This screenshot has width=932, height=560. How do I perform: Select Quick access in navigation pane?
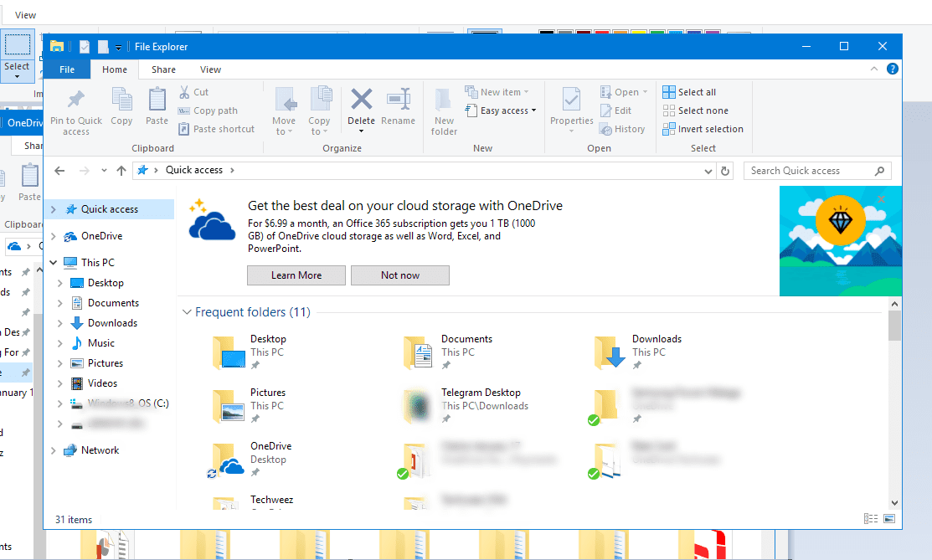110,209
